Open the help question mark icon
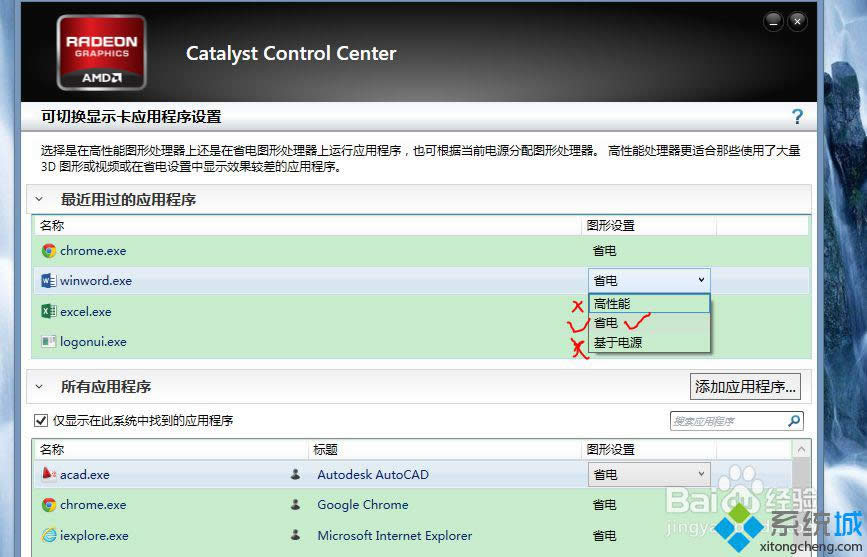This screenshot has width=867, height=557. click(797, 117)
